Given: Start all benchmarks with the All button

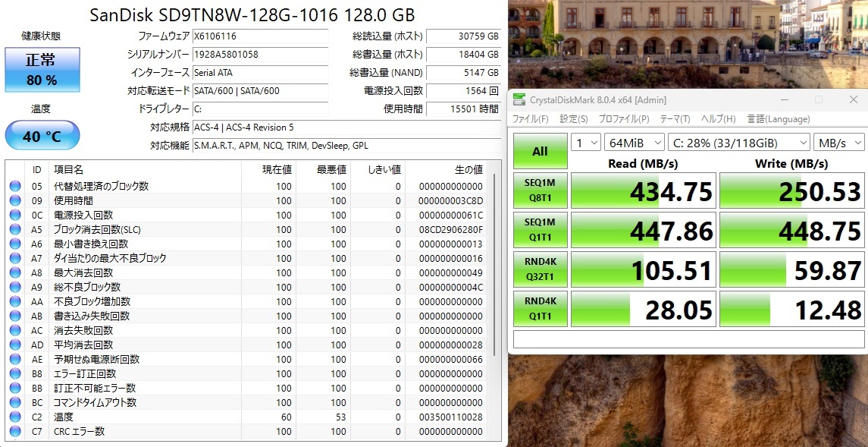Looking at the screenshot, I should point(540,151).
